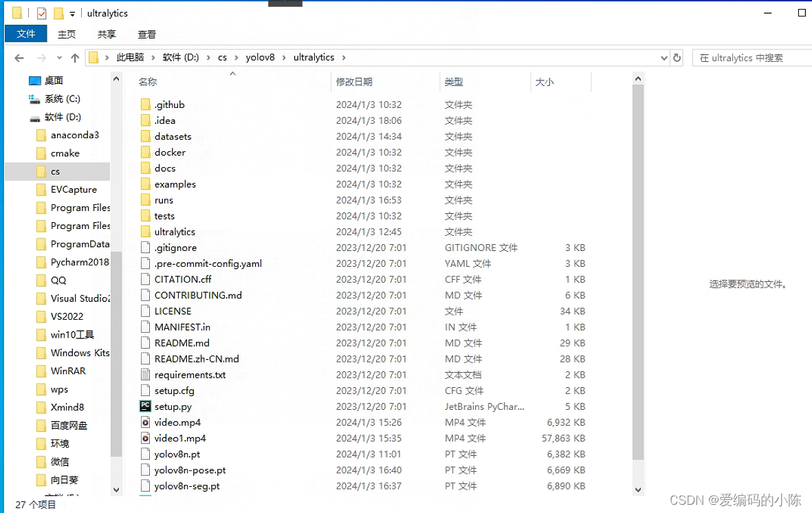Click the file list scrollbar up arrow
The width and height of the screenshot is (812, 513).
click(x=638, y=79)
